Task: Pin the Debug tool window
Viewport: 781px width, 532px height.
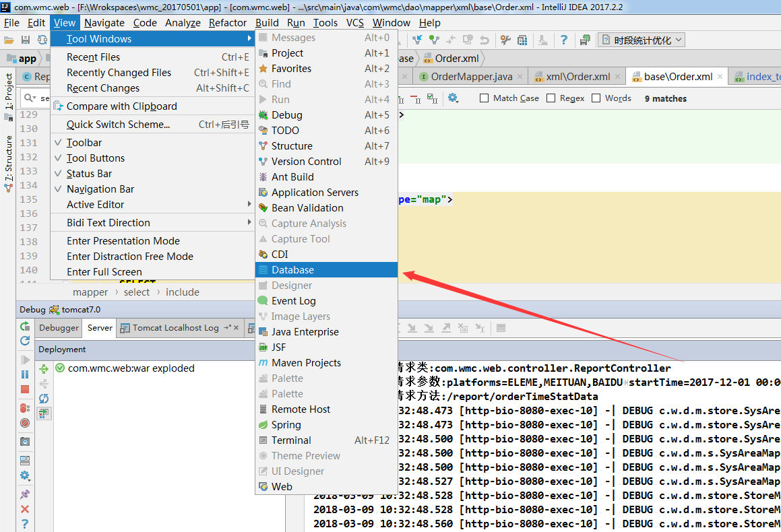Action: [x=25, y=494]
